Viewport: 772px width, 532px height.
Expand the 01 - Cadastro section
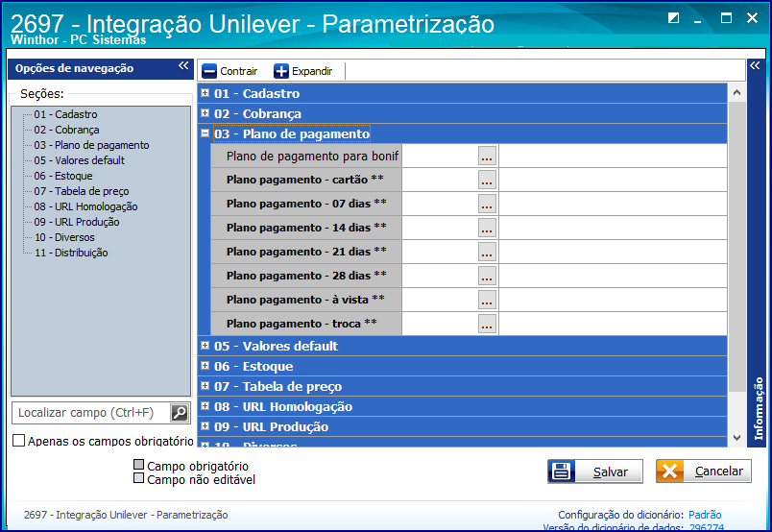(x=205, y=93)
